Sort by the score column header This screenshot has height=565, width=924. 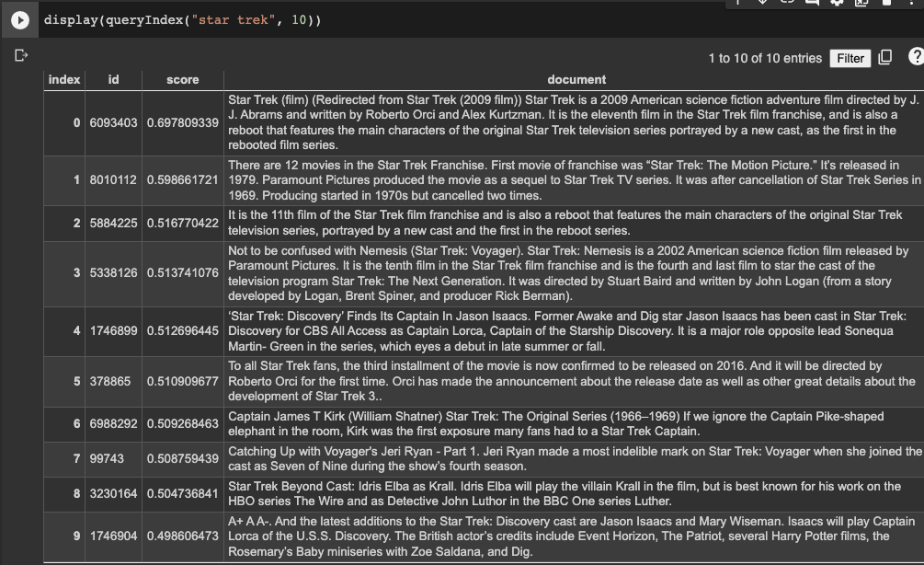(x=183, y=80)
